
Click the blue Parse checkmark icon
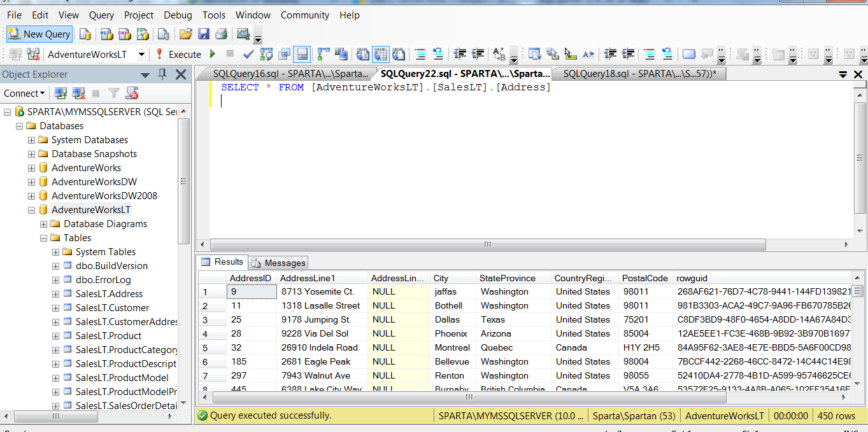pyautogui.click(x=248, y=54)
